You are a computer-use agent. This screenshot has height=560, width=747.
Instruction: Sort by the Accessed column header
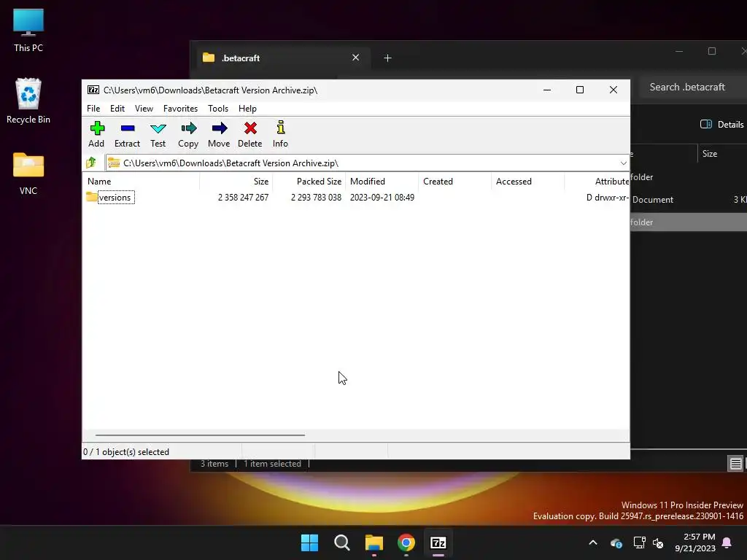pyautogui.click(x=528, y=182)
